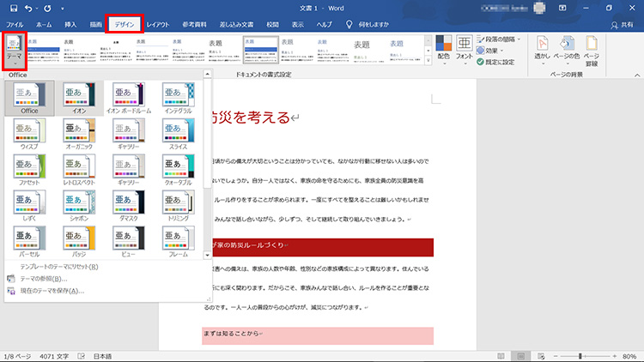Choose テーマの参照 browse themes option
The height and width of the screenshot is (362, 644).
pos(46,279)
